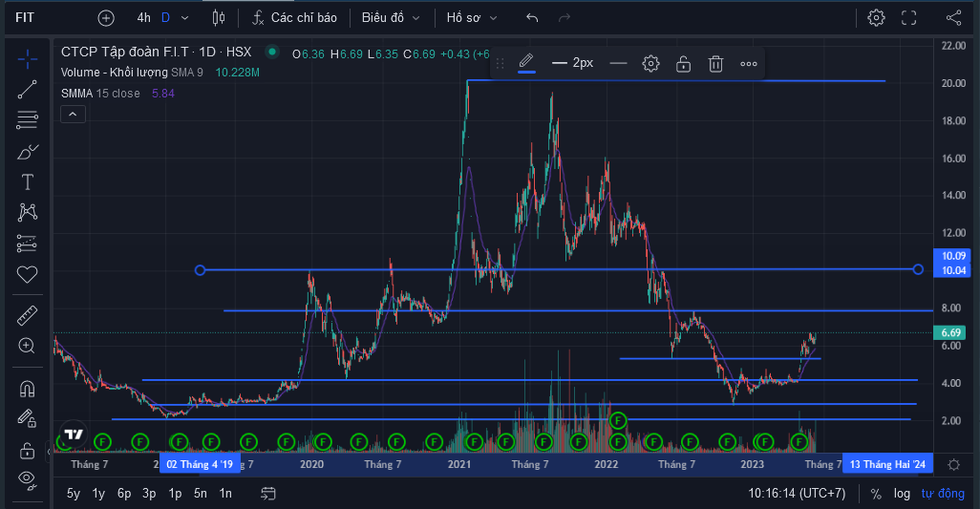
Task: Open selected line settings gear
Action: [x=650, y=63]
